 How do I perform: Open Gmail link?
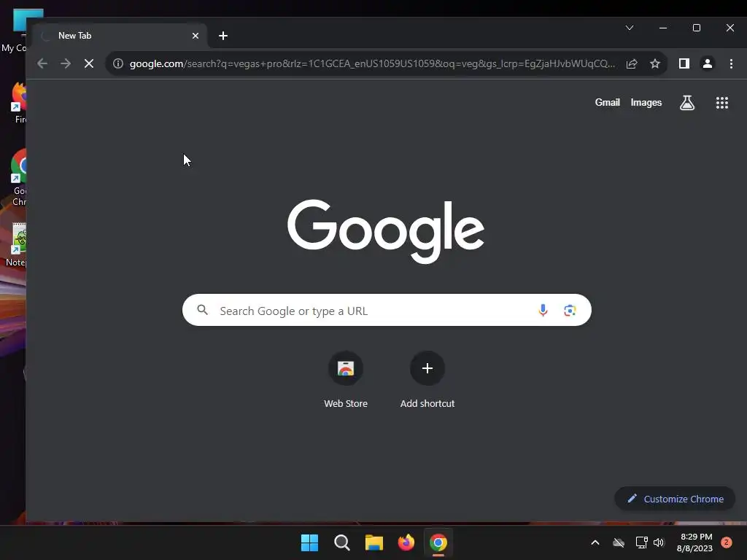pos(608,102)
